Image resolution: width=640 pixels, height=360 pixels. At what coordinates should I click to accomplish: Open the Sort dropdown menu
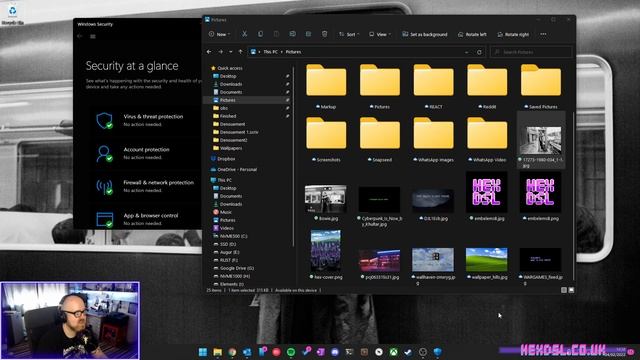(x=349, y=34)
